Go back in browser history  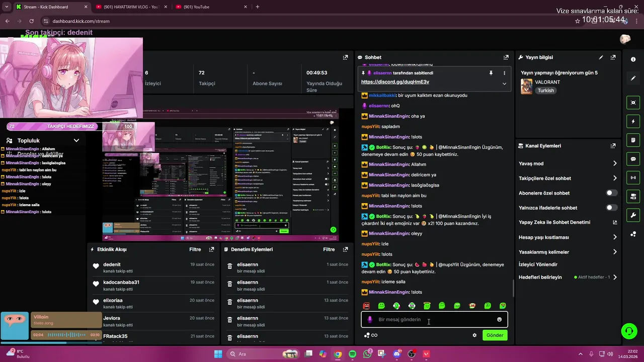pyautogui.click(x=8, y=21)
